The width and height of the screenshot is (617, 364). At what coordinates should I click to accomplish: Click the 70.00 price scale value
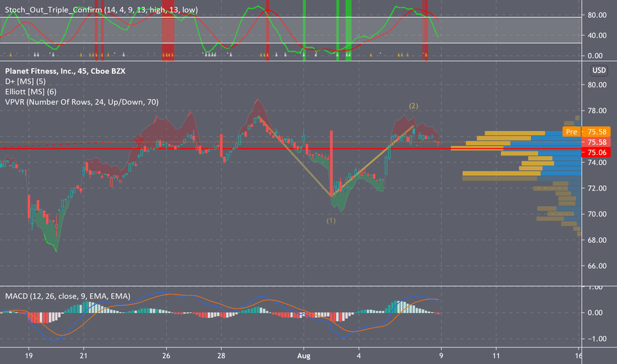click(597, 214)
